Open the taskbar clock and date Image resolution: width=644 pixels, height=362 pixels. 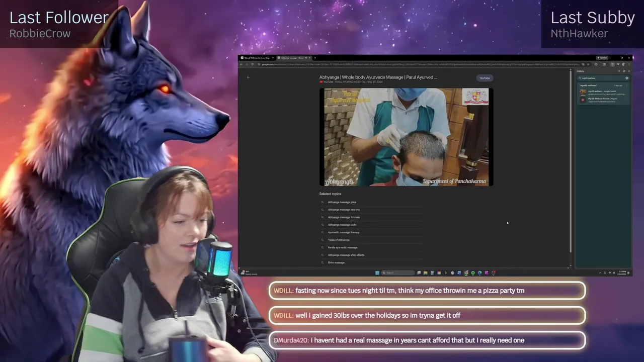[x=623, y=273]
